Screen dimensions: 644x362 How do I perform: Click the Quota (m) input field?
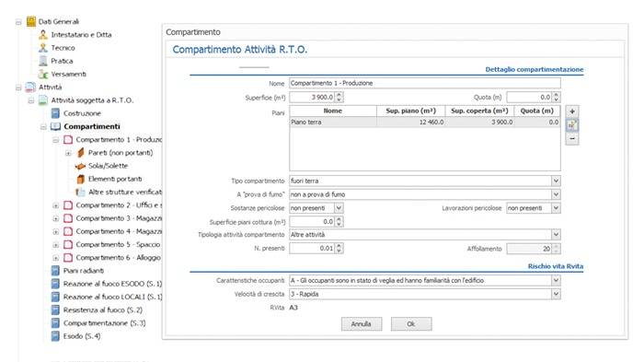tap(529, 97)
